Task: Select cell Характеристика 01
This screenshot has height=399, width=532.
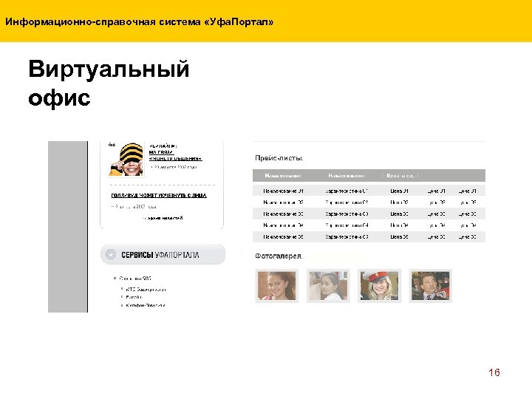Action: (347, 191)
